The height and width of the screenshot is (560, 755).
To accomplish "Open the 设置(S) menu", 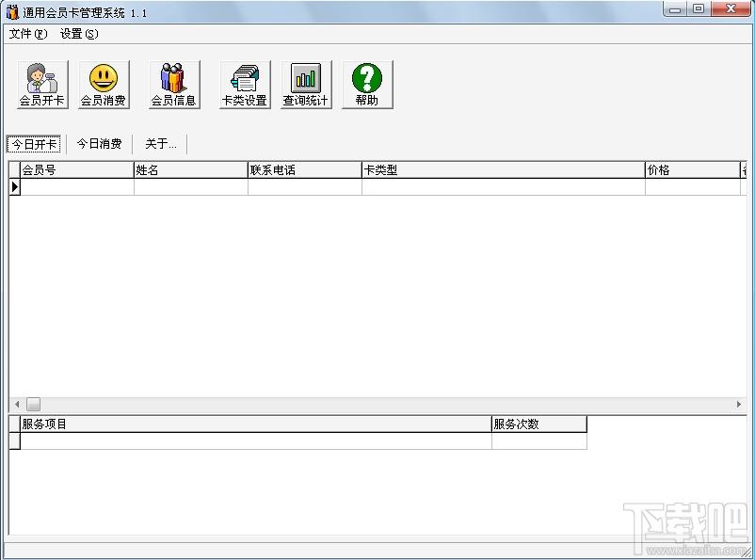I will point(79,34).
